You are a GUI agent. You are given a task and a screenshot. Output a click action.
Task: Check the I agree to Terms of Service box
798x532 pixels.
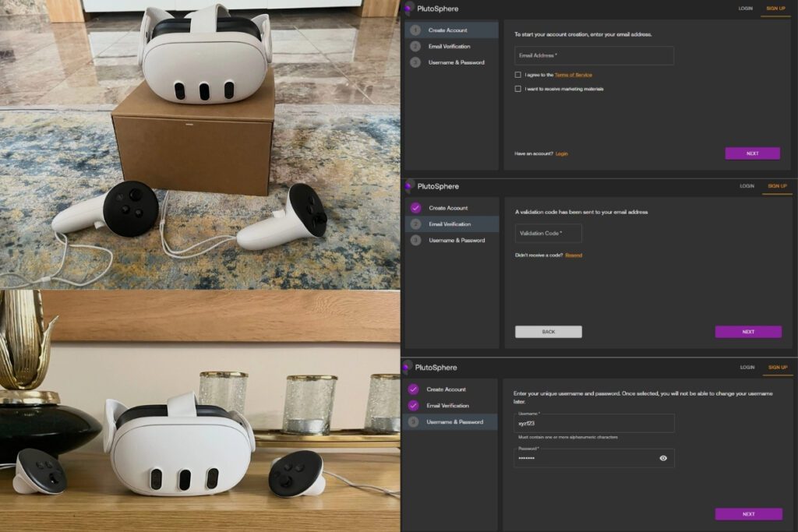point(518,75)
